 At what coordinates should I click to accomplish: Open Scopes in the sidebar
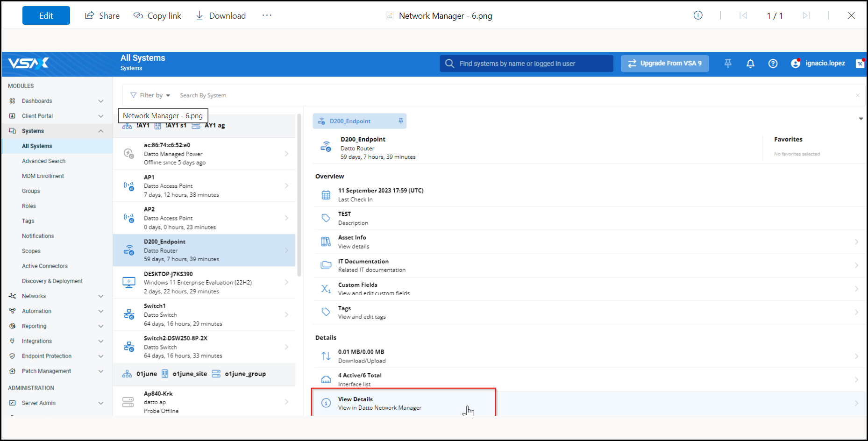pos(31,251)
